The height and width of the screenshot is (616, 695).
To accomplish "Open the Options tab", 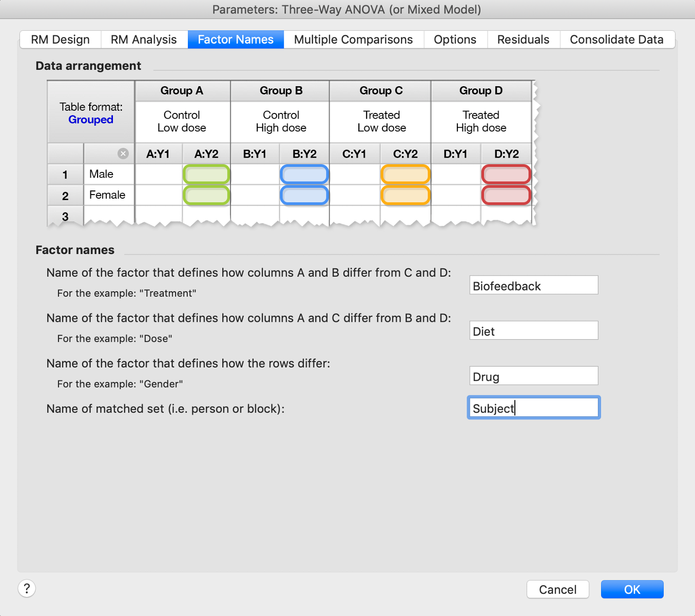I will point(455,39).
